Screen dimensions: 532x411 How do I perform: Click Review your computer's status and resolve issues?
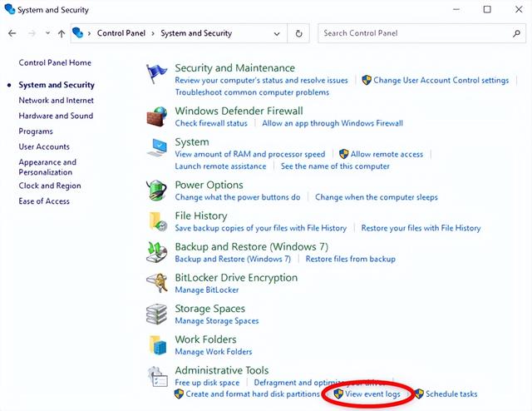click(261, 81)
